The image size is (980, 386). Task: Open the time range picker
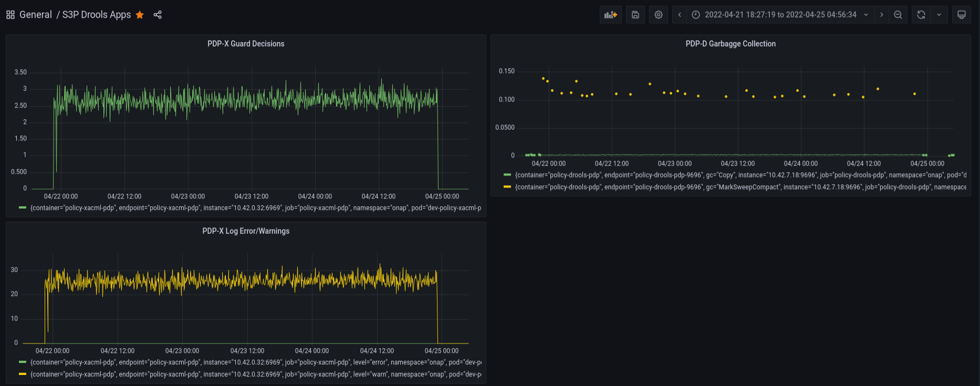pyautogui.click(x=780, y=15)
